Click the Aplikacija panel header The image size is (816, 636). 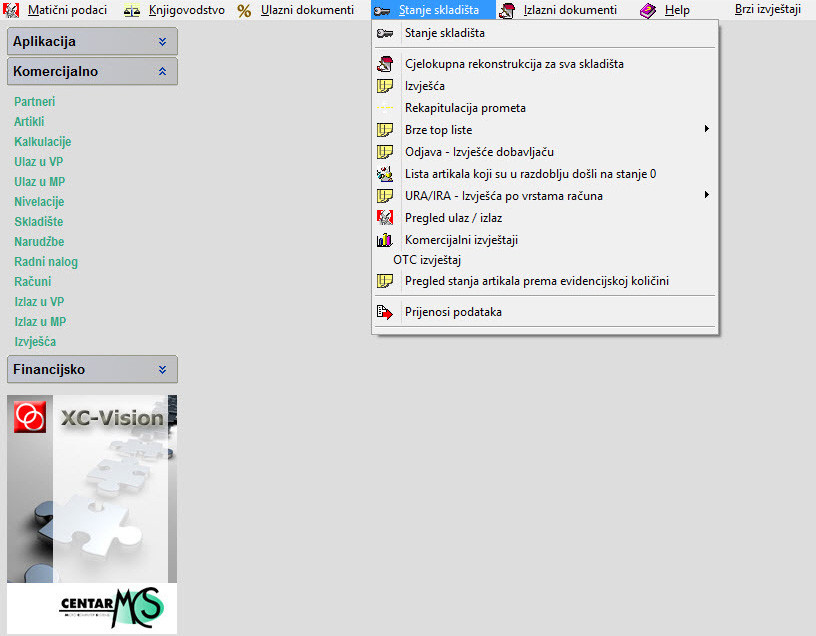92,42
